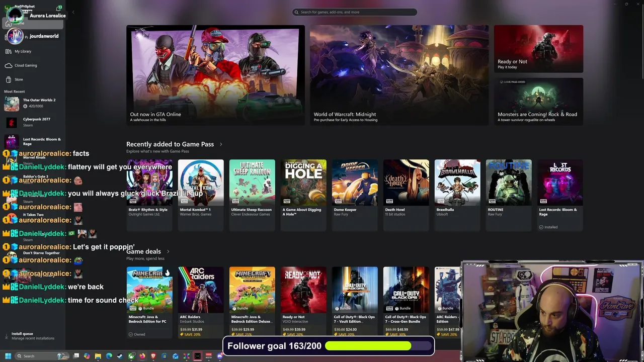The width and height of the screenshot is (644, 362).
Task: Launch Microsoft Edge from the taskbar
Action: (109, 356)
